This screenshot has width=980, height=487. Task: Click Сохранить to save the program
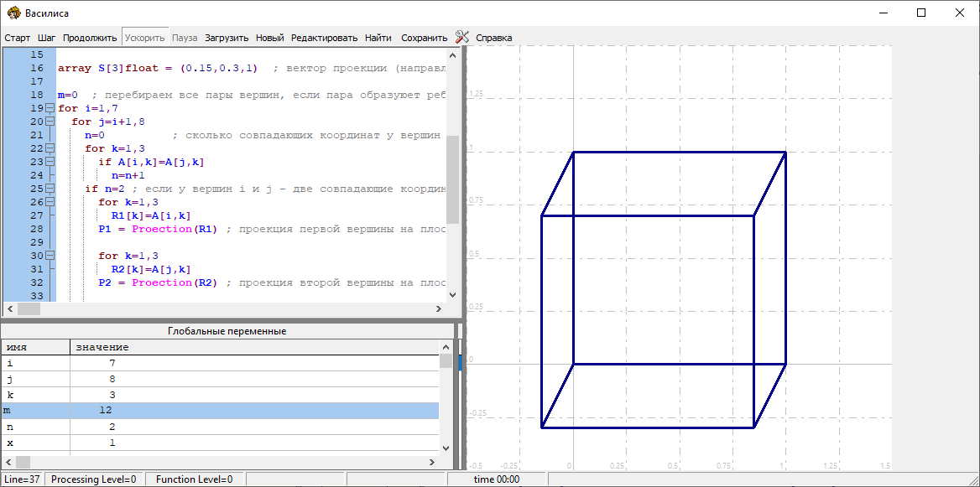click(x=424, y=38)
